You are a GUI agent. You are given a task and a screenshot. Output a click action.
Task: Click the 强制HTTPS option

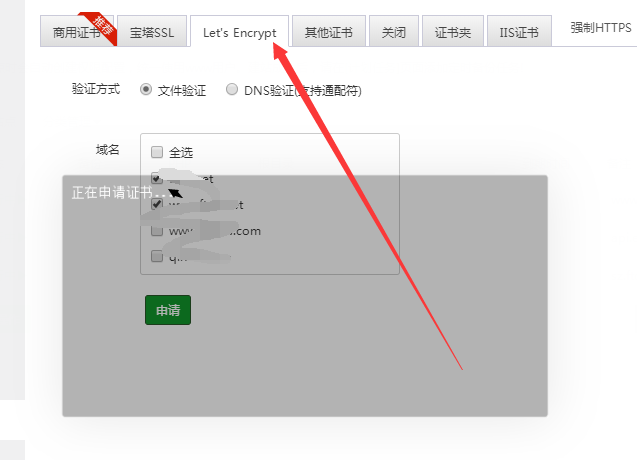601,28
